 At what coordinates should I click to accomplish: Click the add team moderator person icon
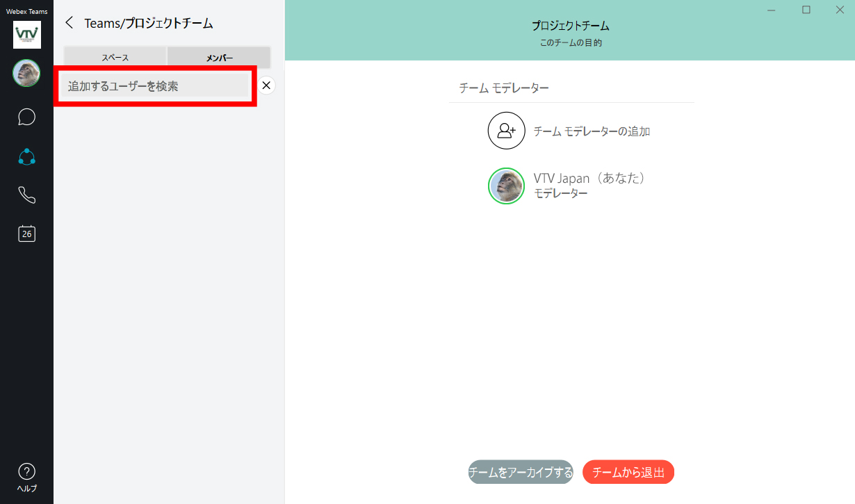506,131
